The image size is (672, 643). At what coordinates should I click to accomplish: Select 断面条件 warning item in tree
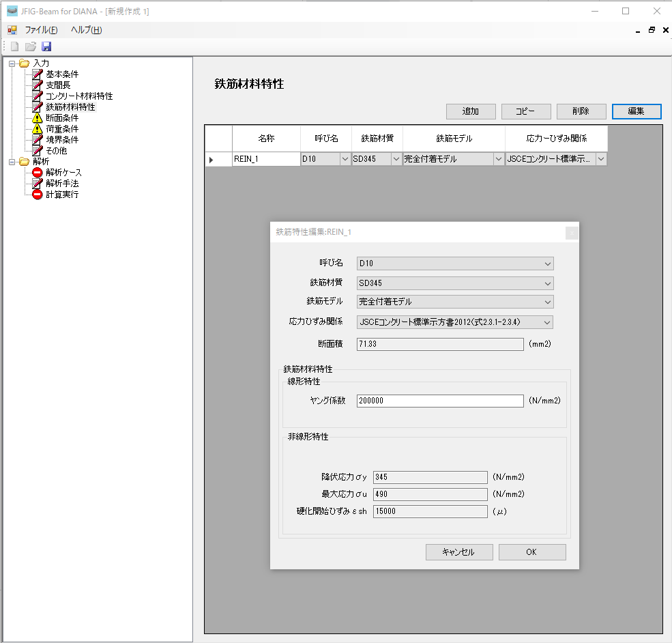[x=61, y=118]
